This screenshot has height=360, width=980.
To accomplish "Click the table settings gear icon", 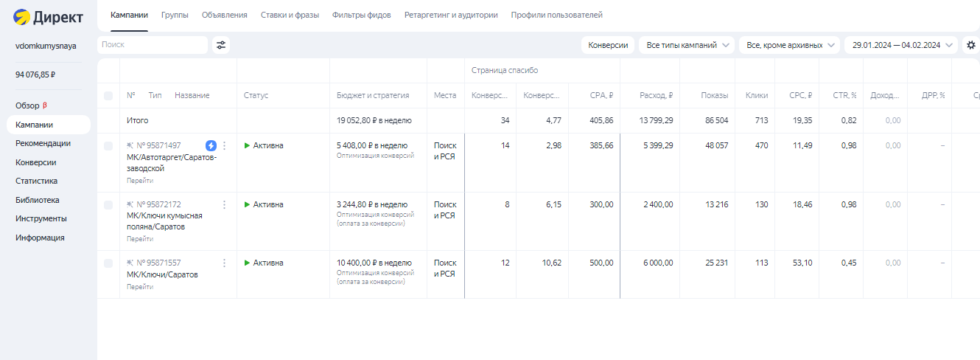I will point(970,45).
